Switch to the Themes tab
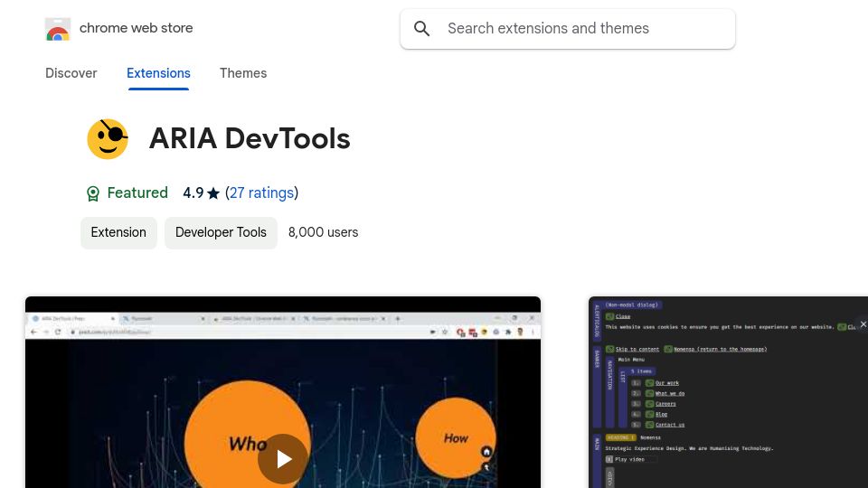Image resolution: width=868 pixels, height=488 pixels. click(x=243, y=73)
